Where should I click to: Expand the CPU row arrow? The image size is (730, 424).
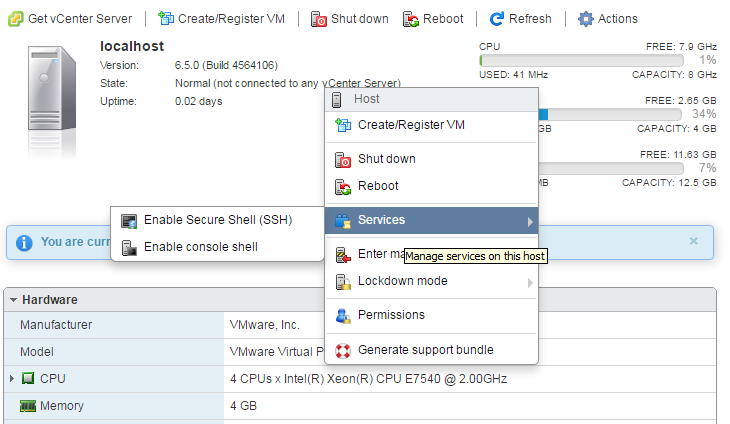tap(12, 378)
